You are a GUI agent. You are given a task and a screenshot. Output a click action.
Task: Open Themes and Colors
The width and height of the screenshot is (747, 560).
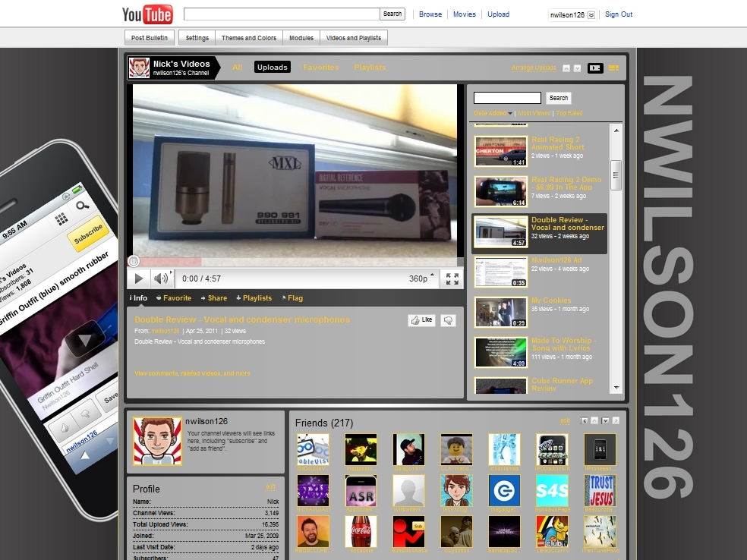pos(249,38)
